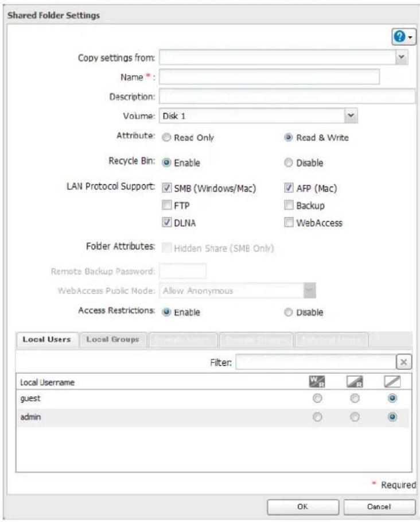Image resolution: width=420 pixels, height=522 pixels.
Task: Toggle SMB (Windows/Mac) protocol checkbox
Action: pyautogui.click(x=166, y=188)
